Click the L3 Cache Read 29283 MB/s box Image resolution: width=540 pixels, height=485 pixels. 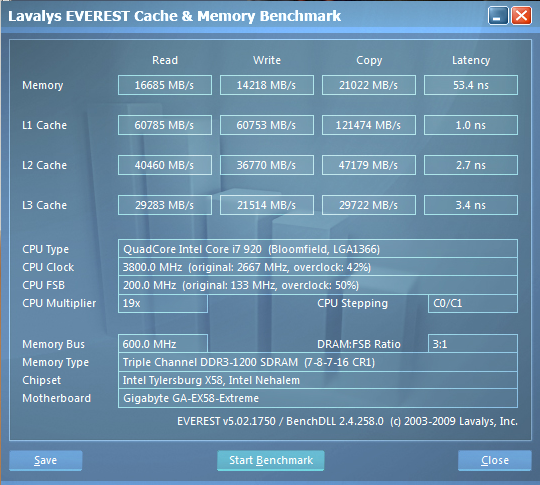pos(165,205)
